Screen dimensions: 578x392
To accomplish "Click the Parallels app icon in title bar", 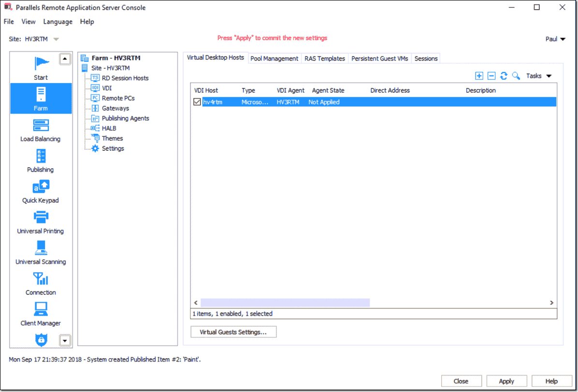I will coord(8,7).
